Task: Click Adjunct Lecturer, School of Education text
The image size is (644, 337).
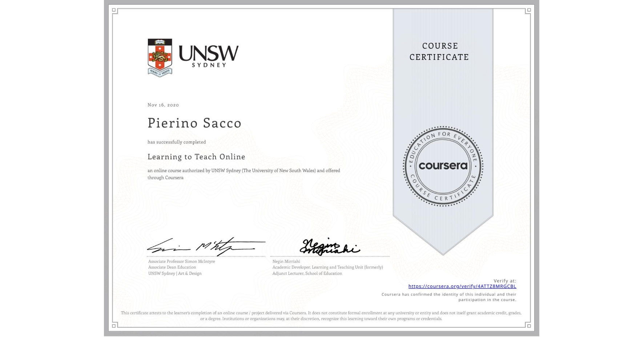Action: click(307, 273)
